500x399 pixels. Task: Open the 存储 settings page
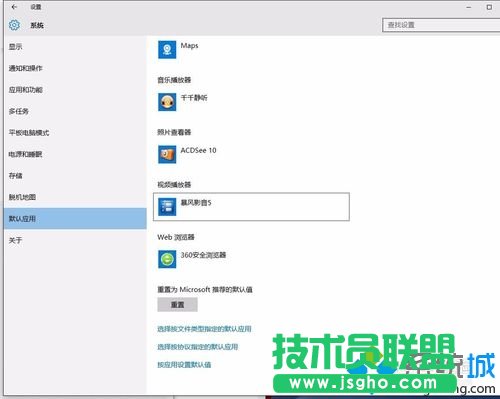75,176
